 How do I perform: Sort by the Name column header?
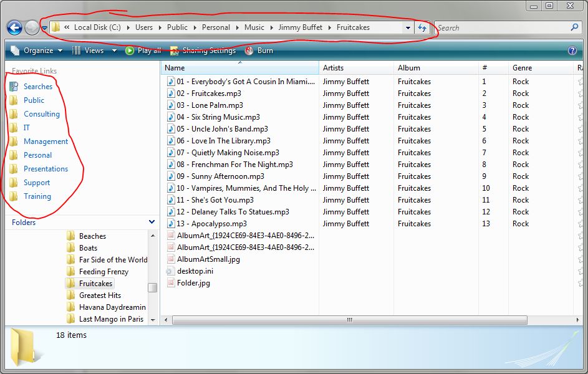(240, 68)
